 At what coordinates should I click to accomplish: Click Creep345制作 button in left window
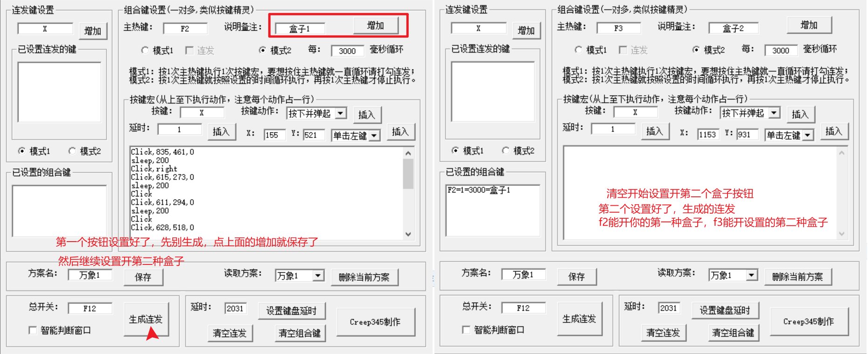[376, 322]
